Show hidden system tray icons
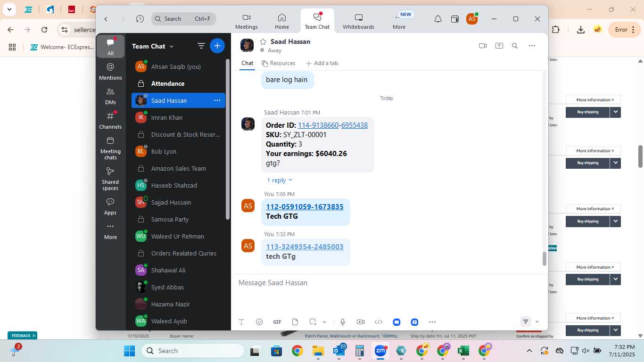The height and width of the screenshot is (362, 644). 529,351
